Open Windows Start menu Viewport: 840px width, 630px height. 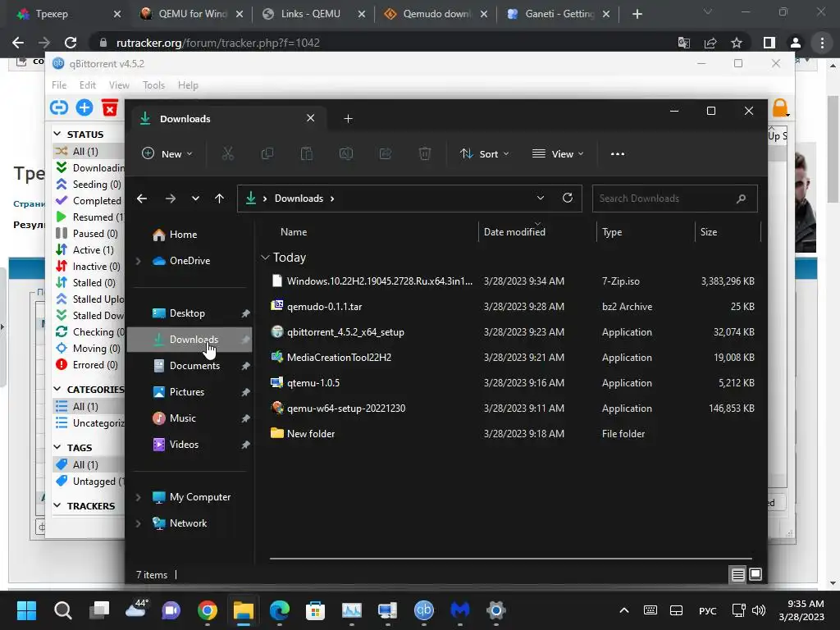[x=26, y=610]
